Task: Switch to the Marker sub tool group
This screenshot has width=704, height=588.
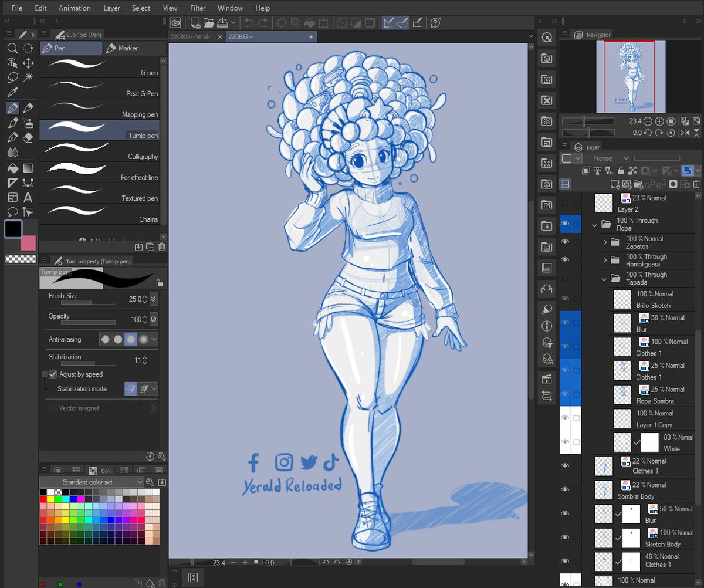Action: 135,48
